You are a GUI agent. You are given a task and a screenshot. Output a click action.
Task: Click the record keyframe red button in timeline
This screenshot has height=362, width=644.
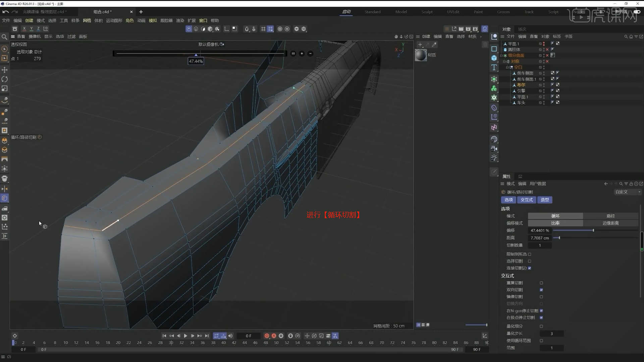point(267,336)
